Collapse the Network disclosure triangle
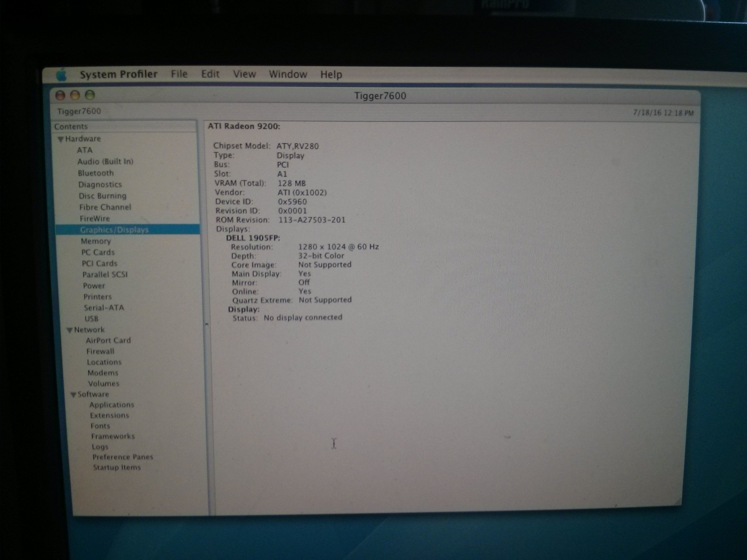 coord(70,330)
